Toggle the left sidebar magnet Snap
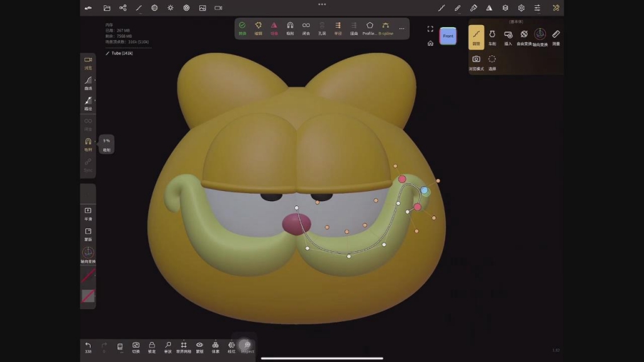Viewport: 644px width, 362px height. [88, 145]
